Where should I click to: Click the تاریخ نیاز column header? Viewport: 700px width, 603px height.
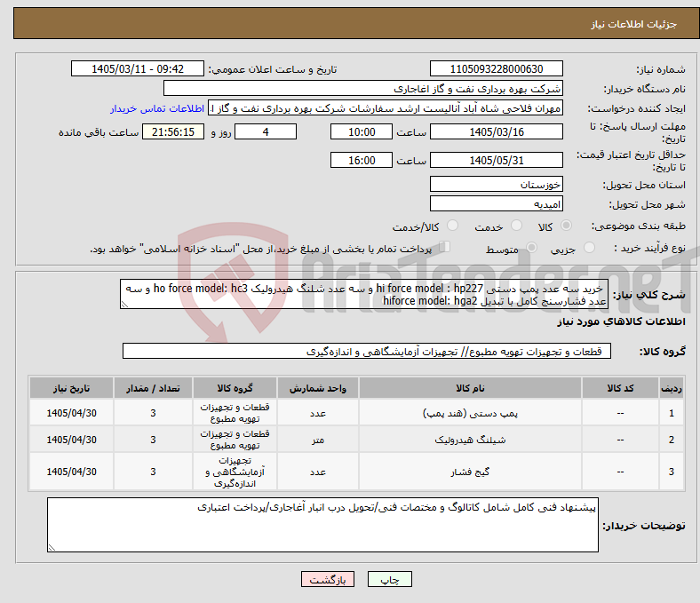(x=71, y=388)
